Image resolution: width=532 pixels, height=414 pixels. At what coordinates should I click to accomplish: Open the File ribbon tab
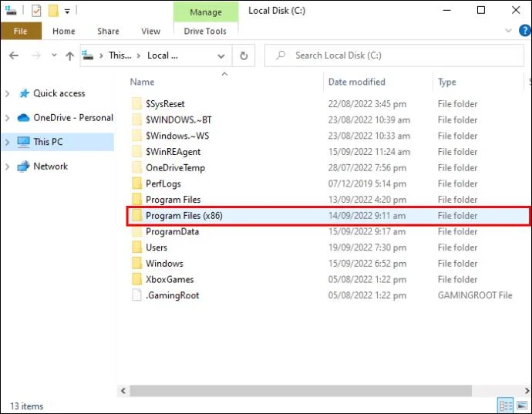point(21,31)
